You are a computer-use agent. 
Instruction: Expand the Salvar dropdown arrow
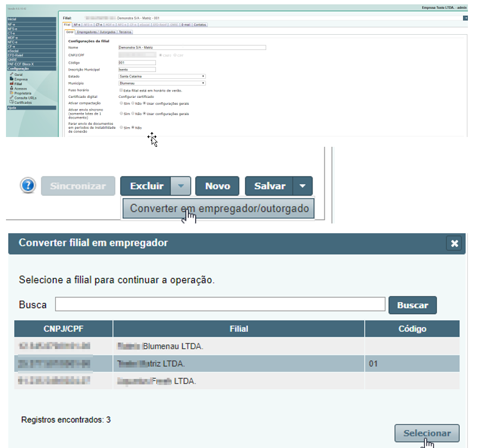pyautogui.click(x=303, y=186)
